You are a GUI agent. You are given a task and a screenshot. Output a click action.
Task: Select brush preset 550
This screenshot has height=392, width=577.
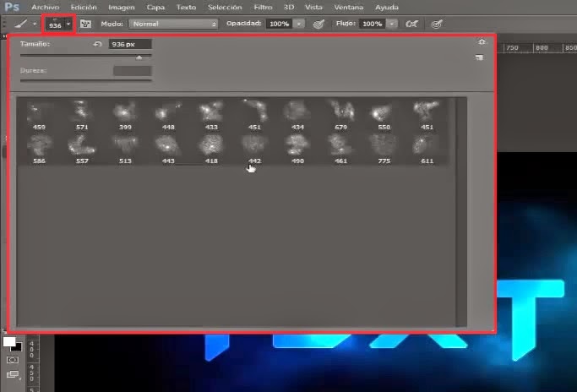384,115
